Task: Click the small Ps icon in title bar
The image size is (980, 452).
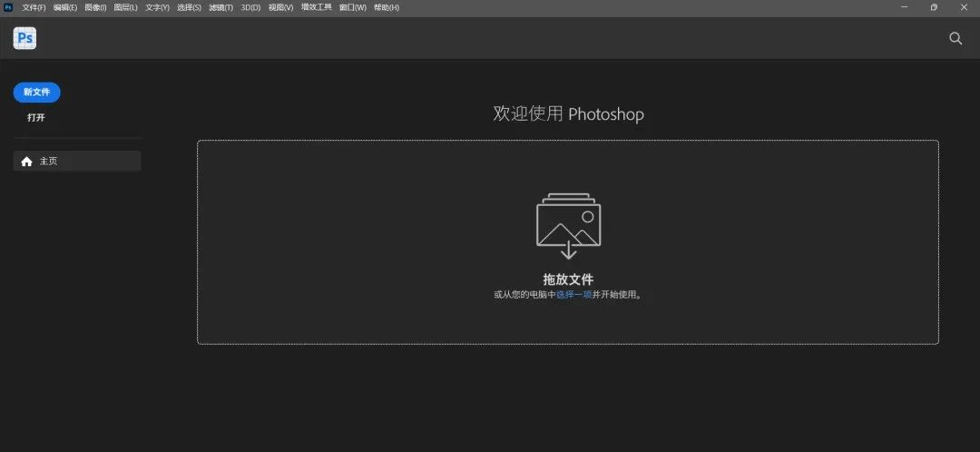Action: pos(8,7)
